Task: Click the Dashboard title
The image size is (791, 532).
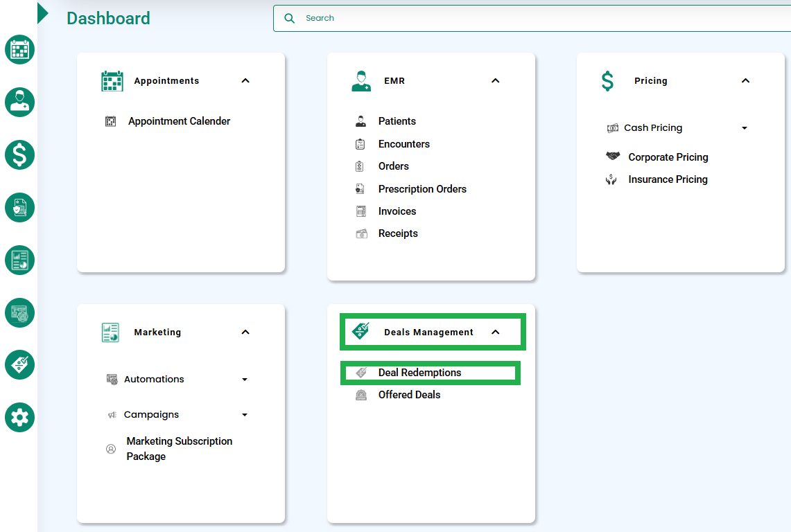Action: (x=108, y=18)
